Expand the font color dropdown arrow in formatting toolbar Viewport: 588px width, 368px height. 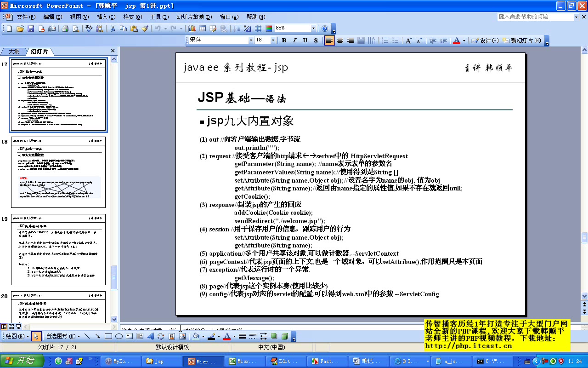pyautogui.click(x=464, y=40)
